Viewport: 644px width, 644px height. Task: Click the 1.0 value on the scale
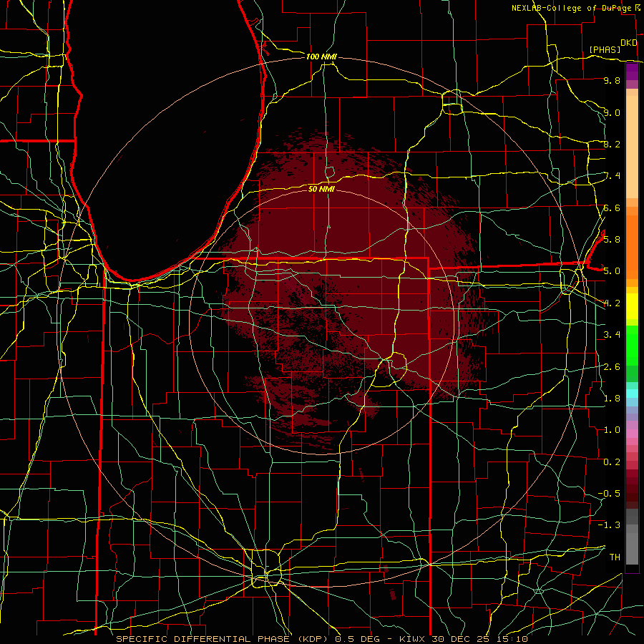pyautogui.click(x=612, y=429)
